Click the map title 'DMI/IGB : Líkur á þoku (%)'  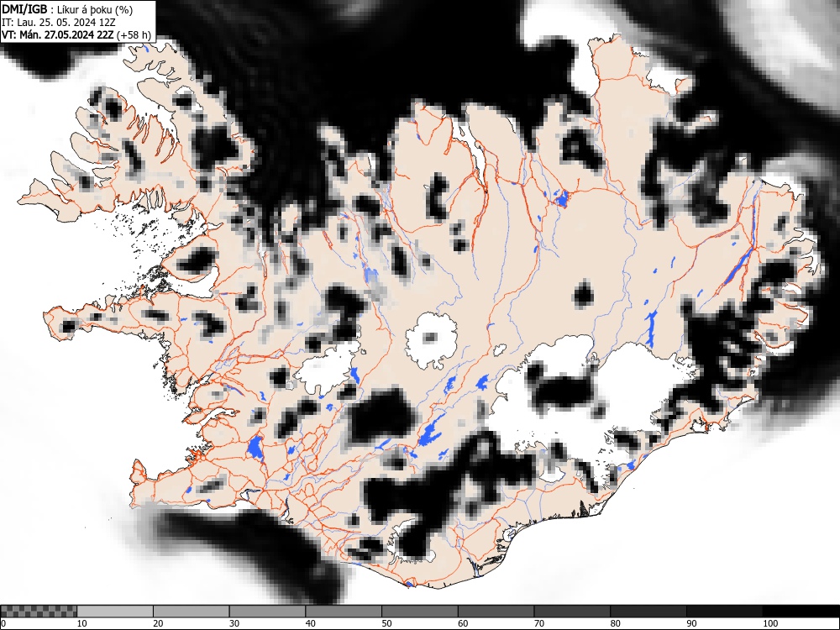67,9
